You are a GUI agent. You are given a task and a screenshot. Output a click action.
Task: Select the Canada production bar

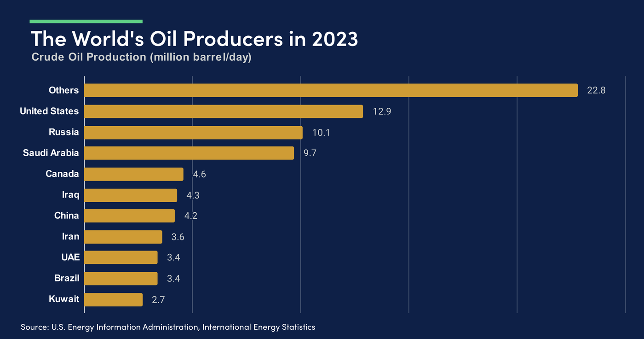point(133,174)
